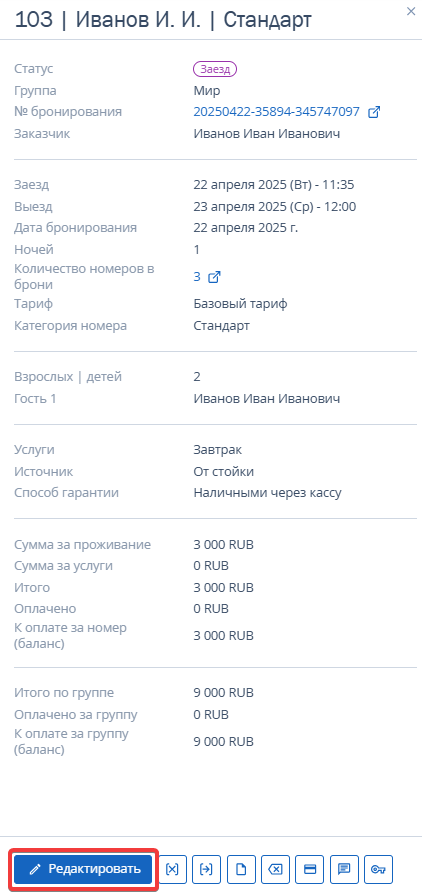
Task: Click the Завтрак service value
Action: [x=217, y=450]
